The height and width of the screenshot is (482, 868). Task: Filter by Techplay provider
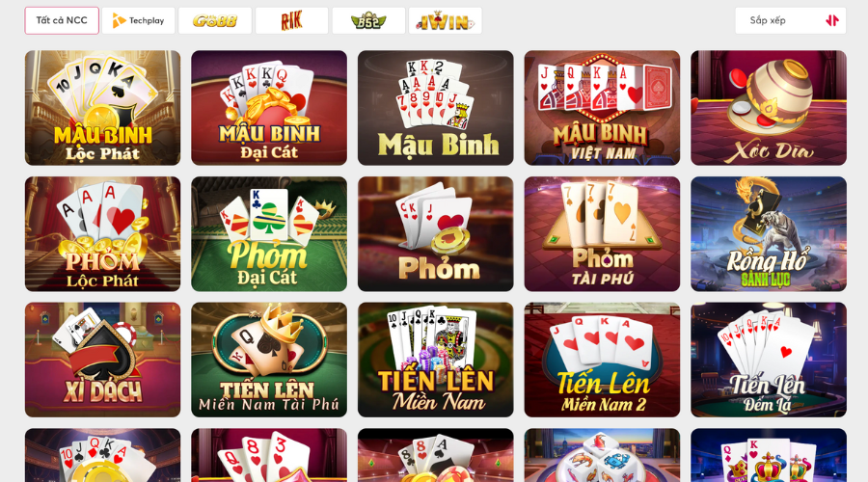tap(138, 20)
